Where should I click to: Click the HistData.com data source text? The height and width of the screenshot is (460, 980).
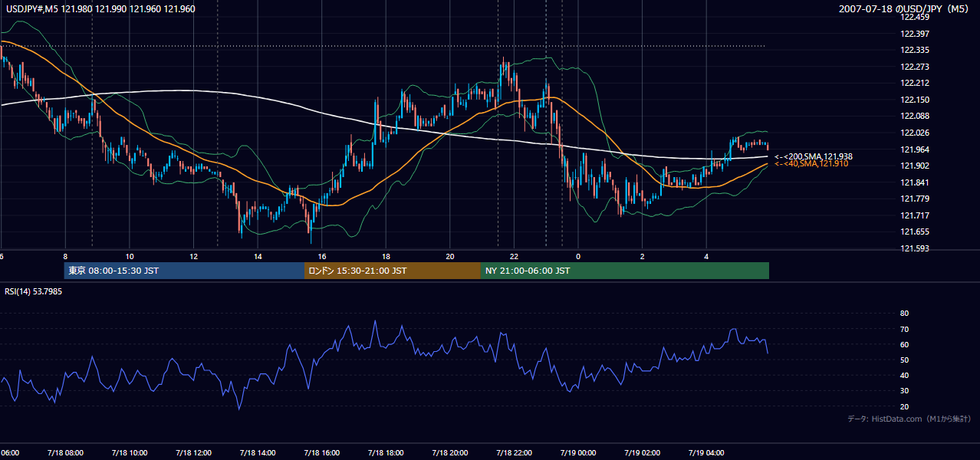[x=909, y=419]
